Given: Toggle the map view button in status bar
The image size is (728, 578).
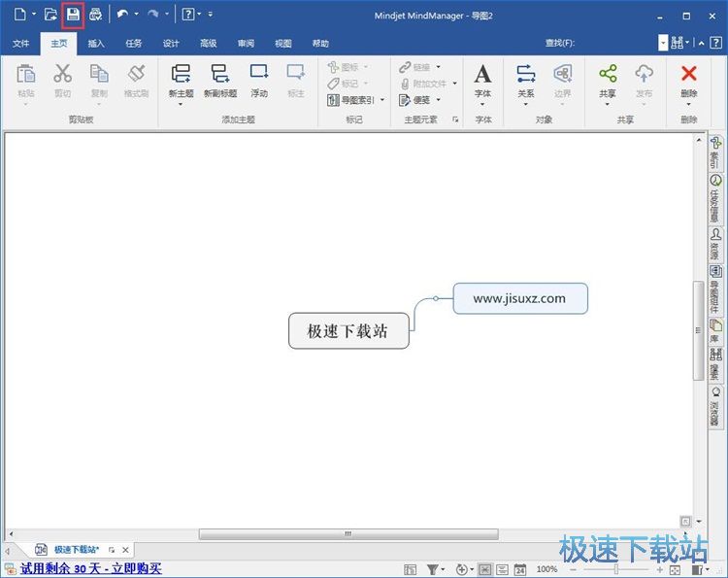Looking at the screenshot, I should tap(484, 569).
